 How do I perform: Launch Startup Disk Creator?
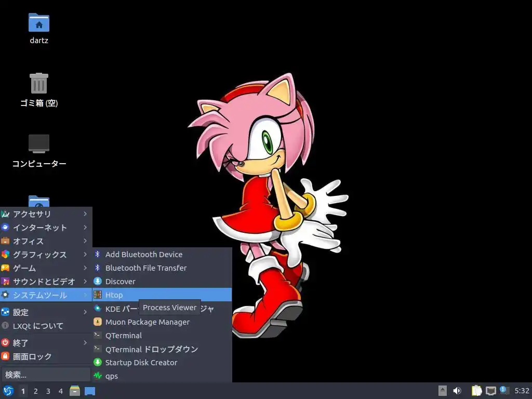(x=162, y=362)
